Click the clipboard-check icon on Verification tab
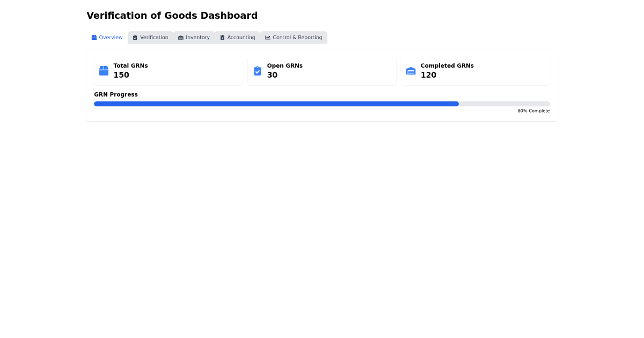 click(x=135, y=38)
